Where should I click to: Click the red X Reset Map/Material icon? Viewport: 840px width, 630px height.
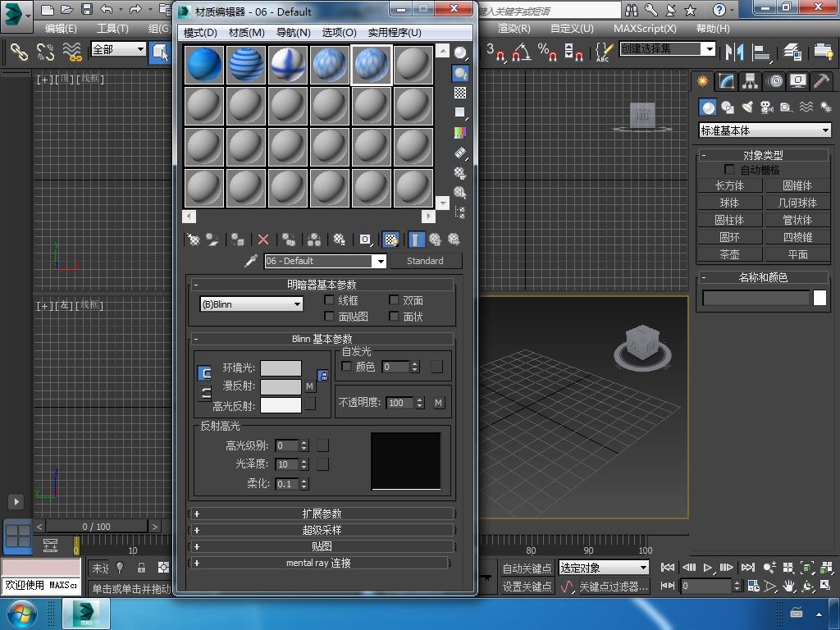pyautogui.click(x=263, y=240)
